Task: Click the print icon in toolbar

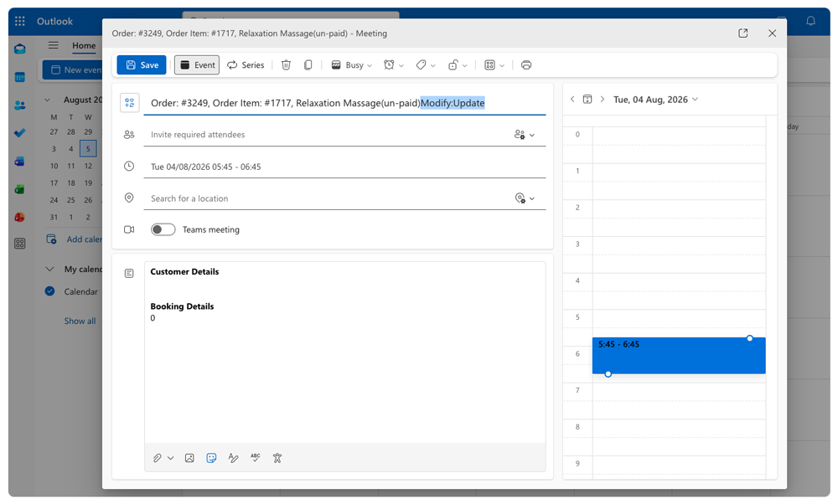Action: click(x=526, y=65)
